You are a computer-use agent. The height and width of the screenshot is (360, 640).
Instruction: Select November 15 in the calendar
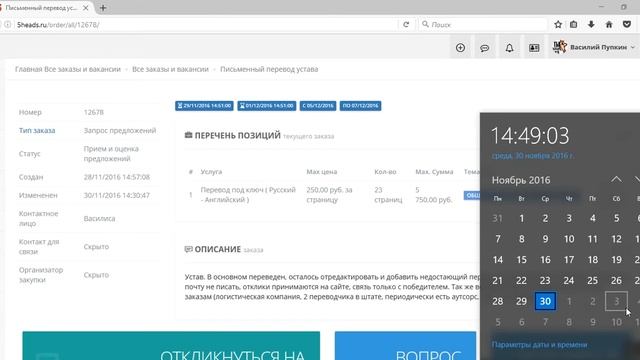pyautogui.click(x=521, y=260)
